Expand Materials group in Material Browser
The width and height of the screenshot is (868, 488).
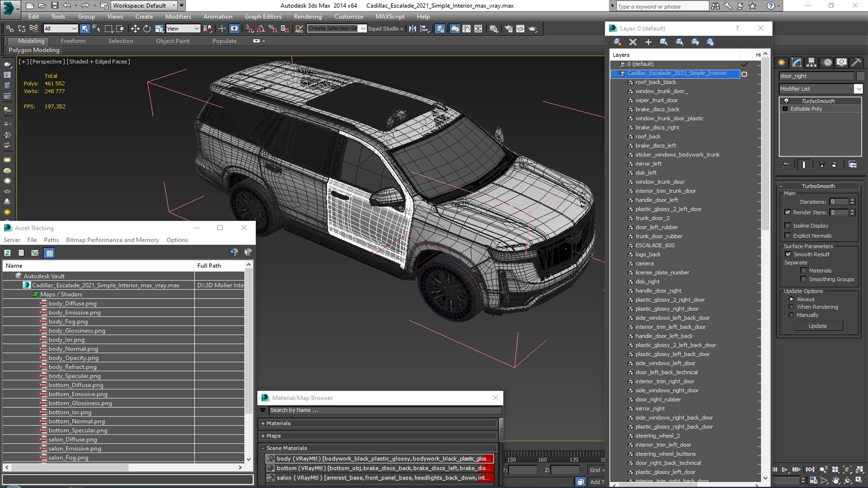click(263, 423)
